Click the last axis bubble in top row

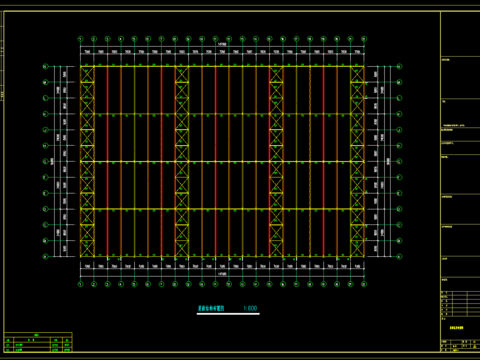(364, 39)
